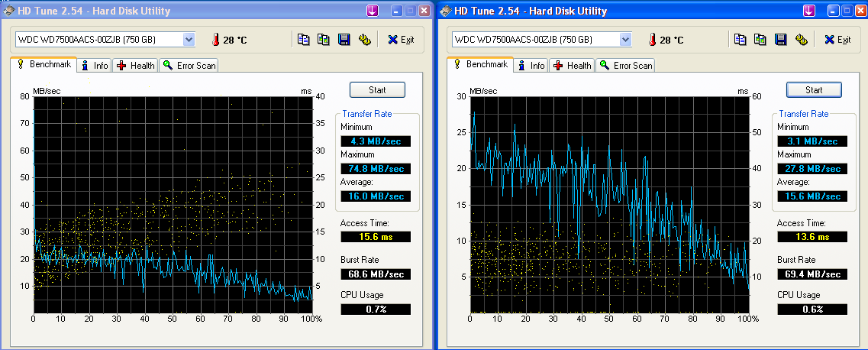Click copy screenshot icon in left window
The image size is (868, 350).
[323, 40]
